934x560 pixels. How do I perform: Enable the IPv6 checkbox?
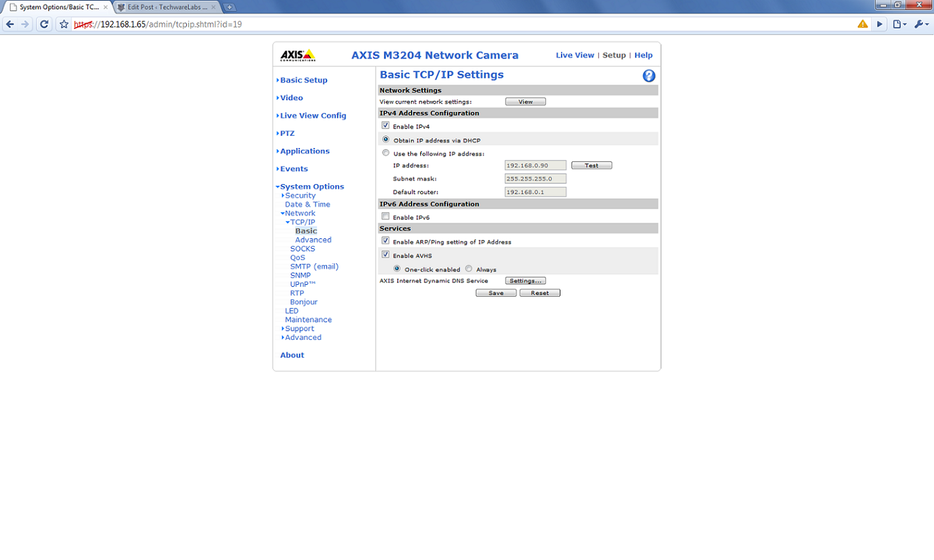click(x=385, y=216)
